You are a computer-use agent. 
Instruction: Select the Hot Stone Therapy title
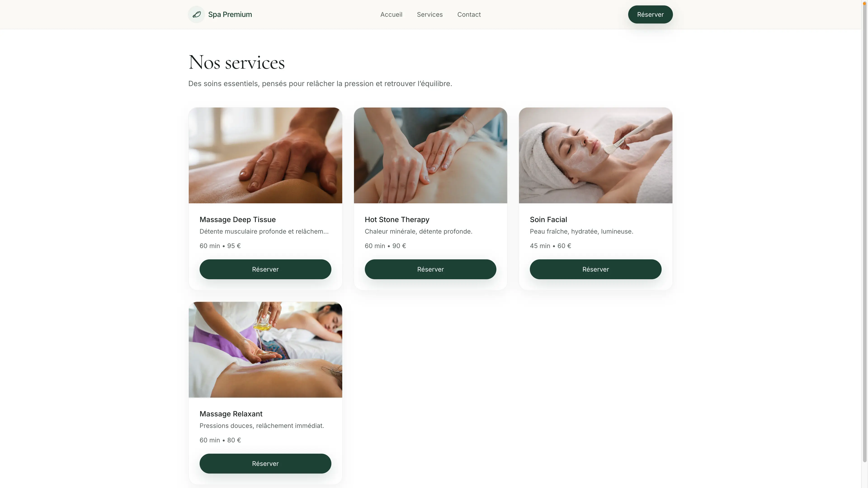tap(397, 220)
